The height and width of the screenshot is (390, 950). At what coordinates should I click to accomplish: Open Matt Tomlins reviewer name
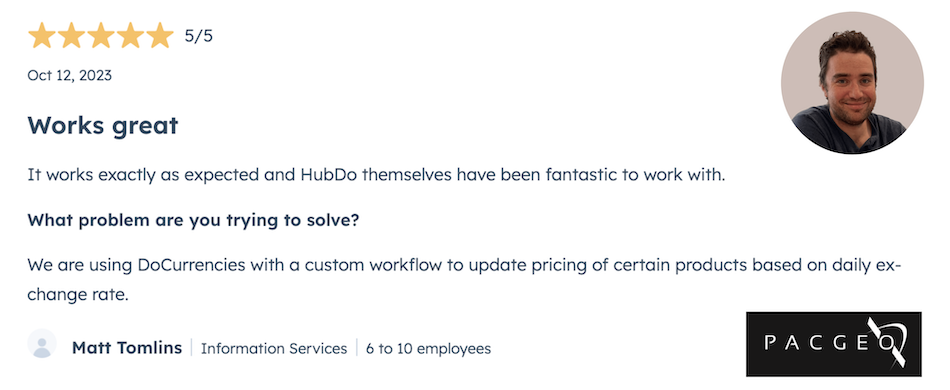coord(127,348)
